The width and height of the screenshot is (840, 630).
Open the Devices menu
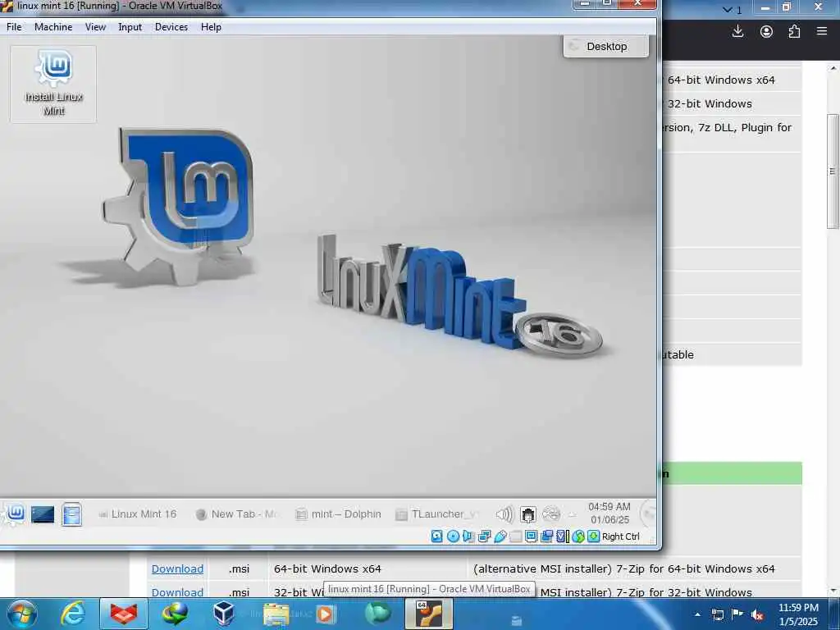tap(171, 27)
